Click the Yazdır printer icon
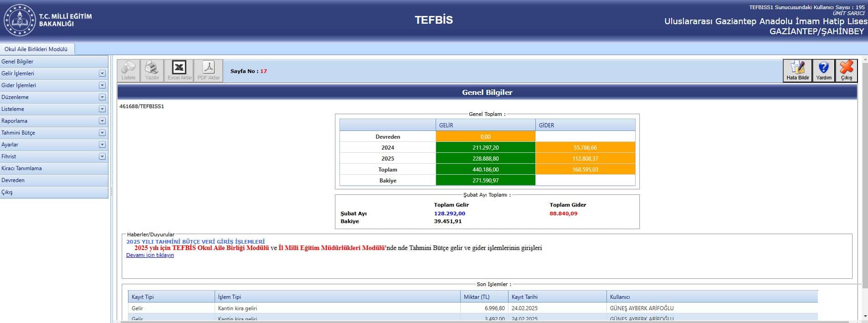The width and height of the screenshot is (868, 323). (152, 71)
